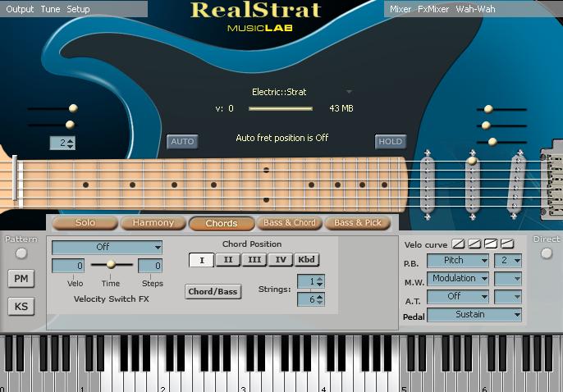Select chord position I
Viewport: 563px width, 392px height.
(x=201, y=260)
